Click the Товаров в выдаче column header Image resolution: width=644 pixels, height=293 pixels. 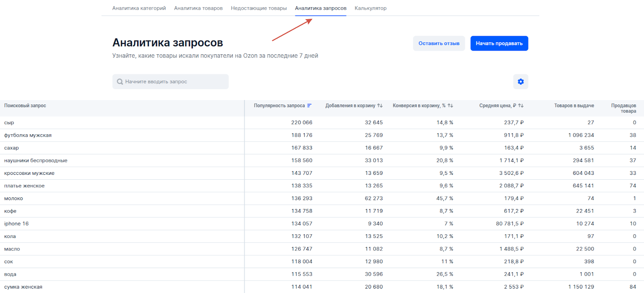click(x=574, y=106)
